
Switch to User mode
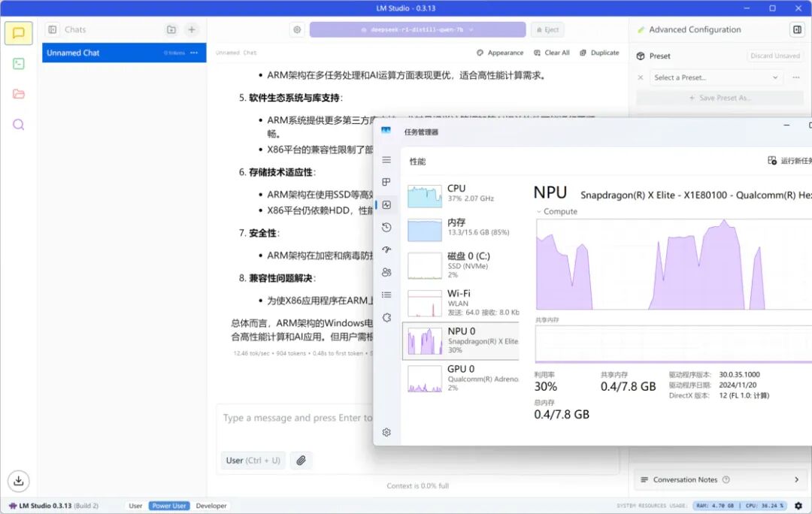135,506
